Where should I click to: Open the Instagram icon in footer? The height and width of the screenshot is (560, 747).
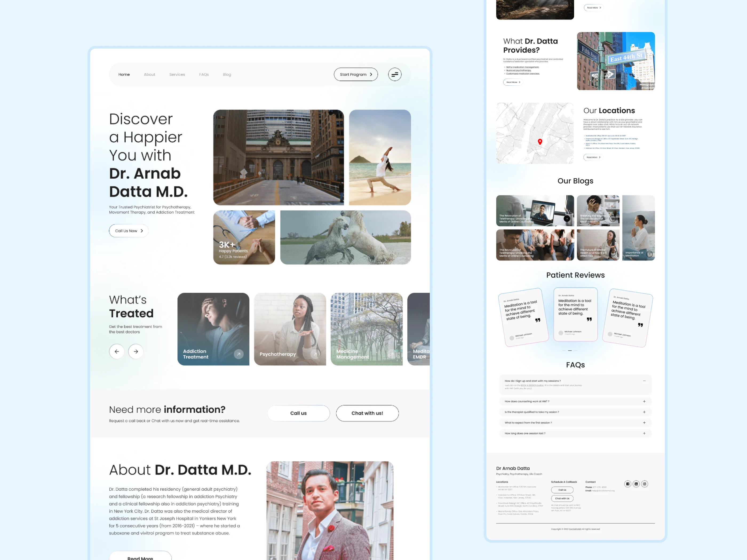(x=644, y=484)
